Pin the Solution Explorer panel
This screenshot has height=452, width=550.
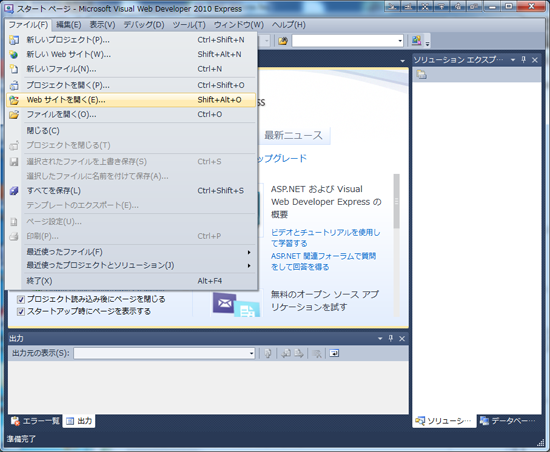coord(523,60)
